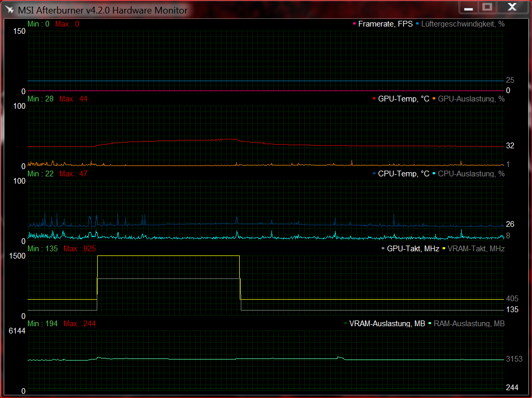Minimize the Hardware Monitor window
532x398 pixels.
point(469,7)
